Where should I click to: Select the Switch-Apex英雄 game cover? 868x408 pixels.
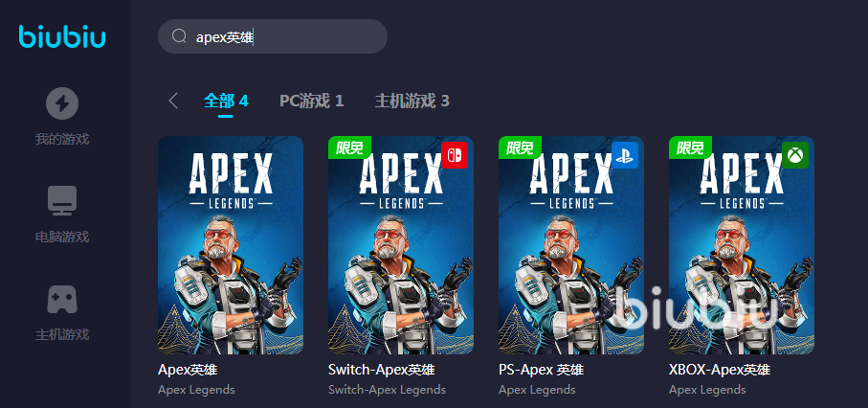pyautogui.click(x=401, y=245)
